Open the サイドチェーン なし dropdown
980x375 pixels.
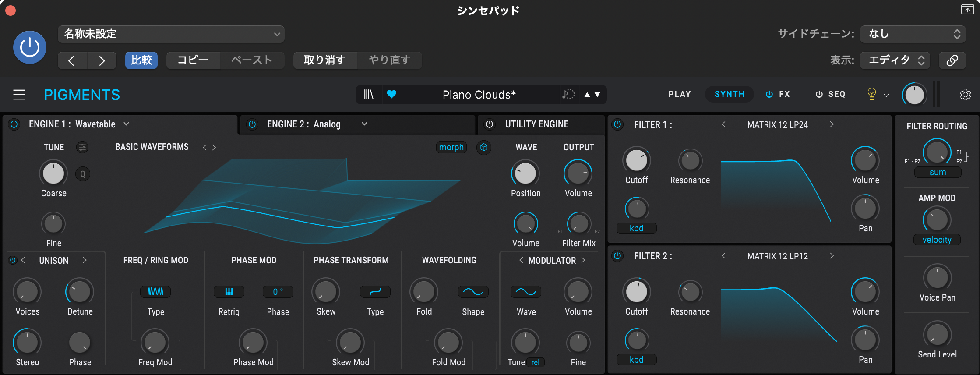pos(913,34)
